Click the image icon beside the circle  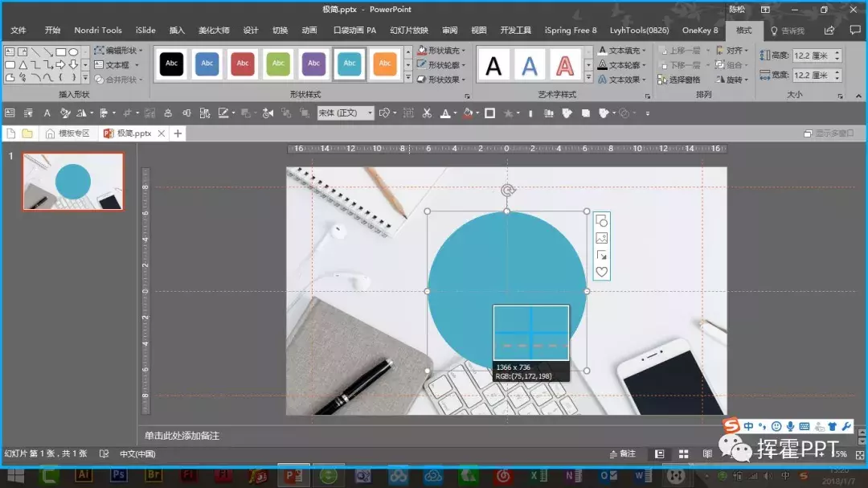(602, 238)
